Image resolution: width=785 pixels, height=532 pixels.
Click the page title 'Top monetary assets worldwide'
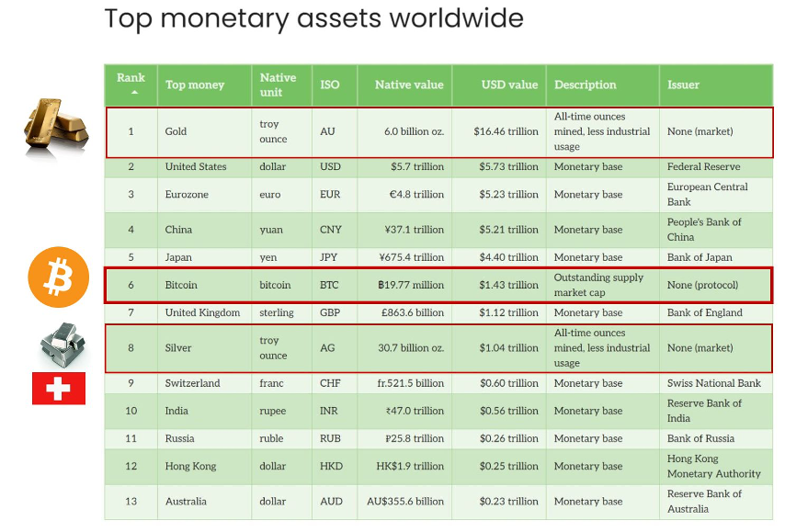point(313,18)
